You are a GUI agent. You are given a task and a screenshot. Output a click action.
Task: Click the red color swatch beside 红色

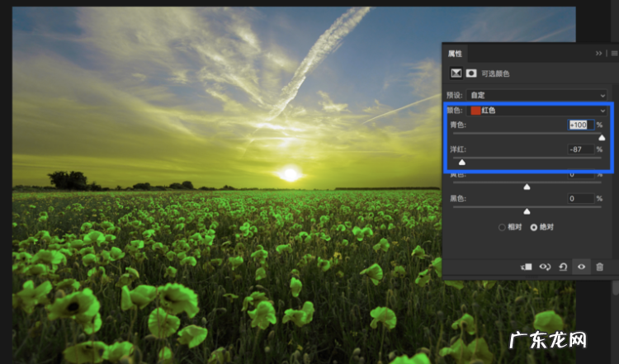point(475,110)
